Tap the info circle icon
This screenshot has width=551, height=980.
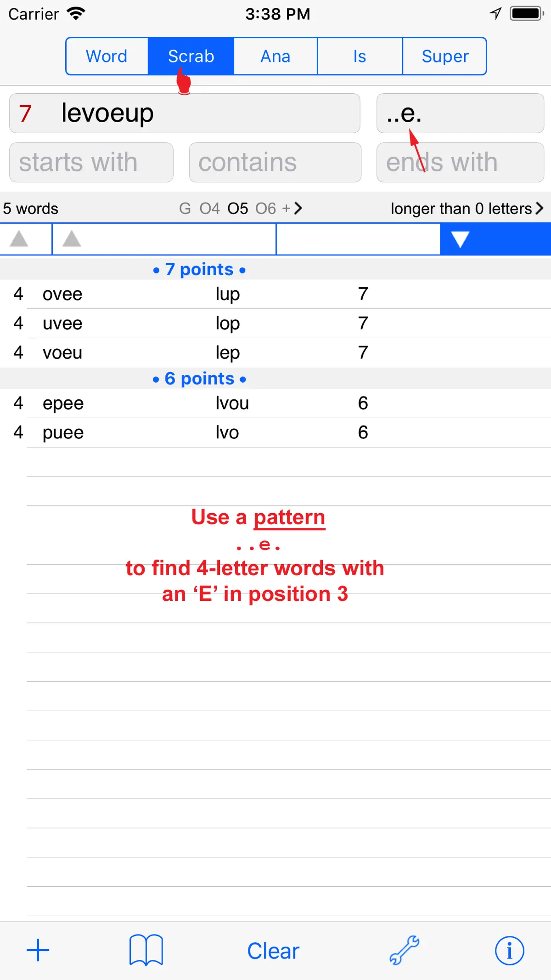[509, 951]
